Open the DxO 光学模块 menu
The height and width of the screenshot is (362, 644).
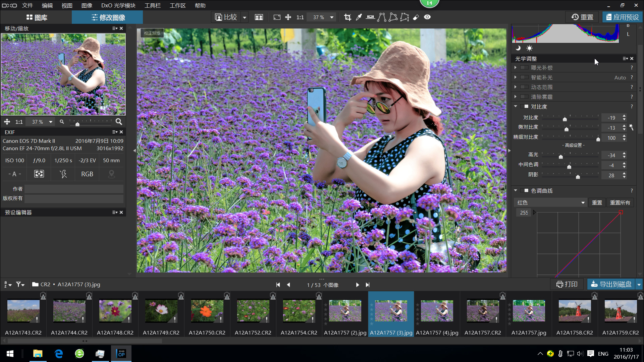pyautogui.click(x=118, y=5)
